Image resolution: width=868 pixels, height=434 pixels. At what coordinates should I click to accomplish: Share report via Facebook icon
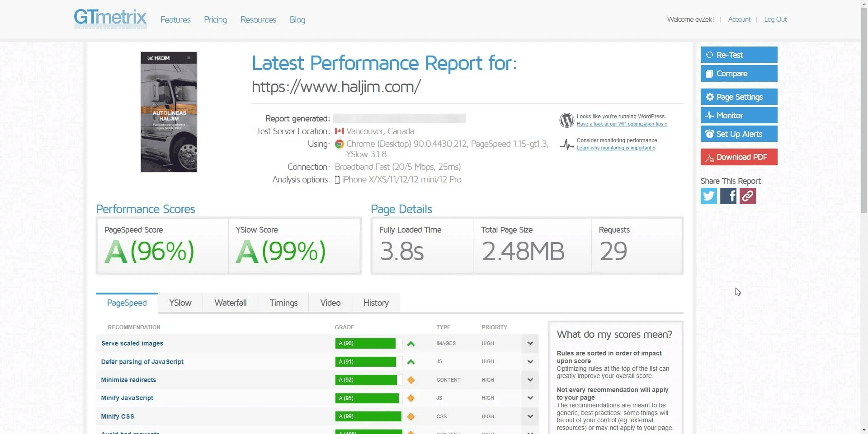[x=728, y=196]
